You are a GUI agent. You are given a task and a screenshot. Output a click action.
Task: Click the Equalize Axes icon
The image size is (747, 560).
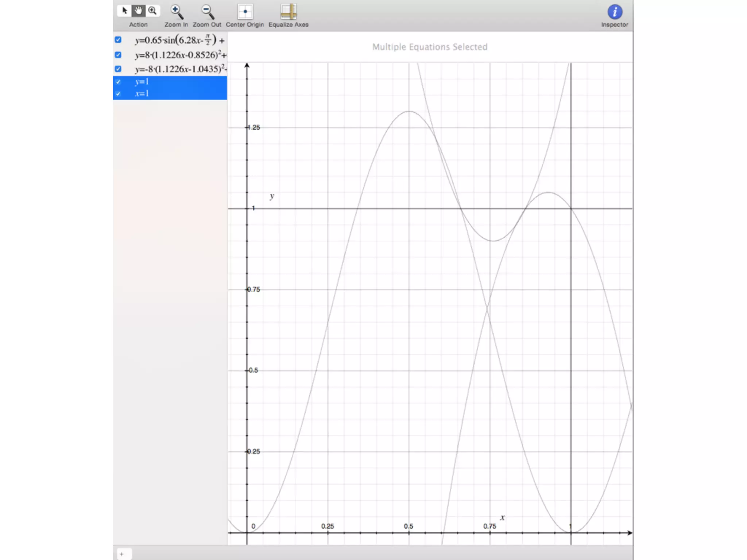[289, 12]
